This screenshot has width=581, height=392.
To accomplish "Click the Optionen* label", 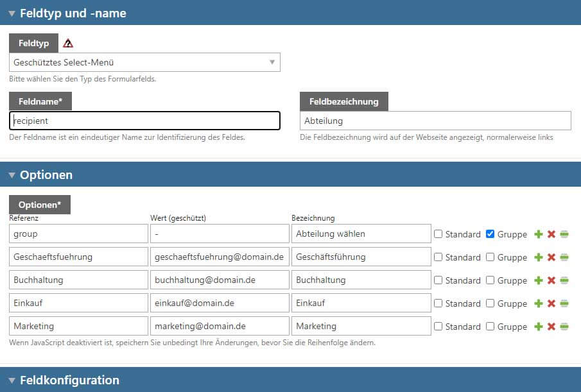I will (40, 205).
